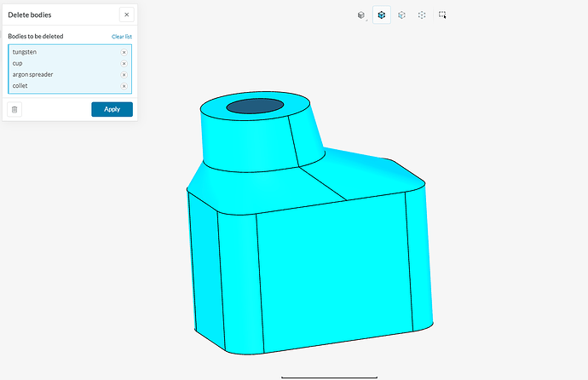Viewport: 588px width, 380px height.
Task: Remove argon spreader from the list
Action: tap(124, 74)
